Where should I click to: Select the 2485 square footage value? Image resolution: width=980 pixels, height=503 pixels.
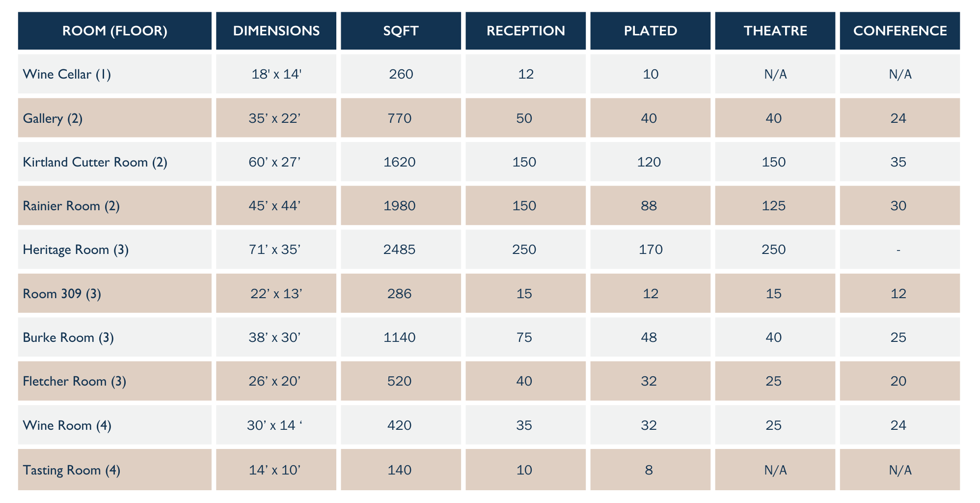[399, 250]
